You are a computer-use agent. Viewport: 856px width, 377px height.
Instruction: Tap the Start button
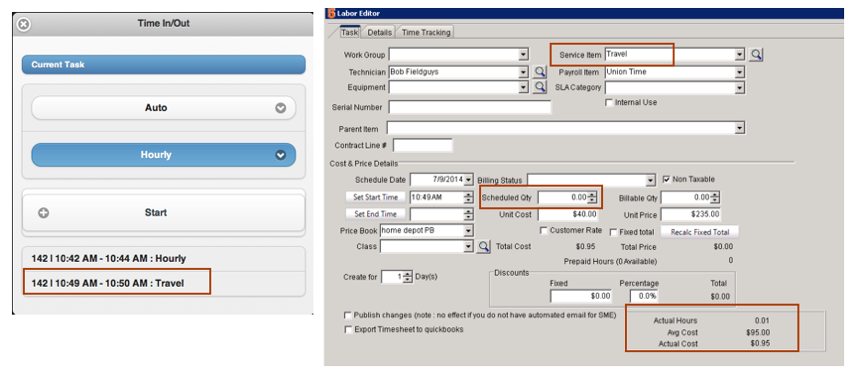point(163,212)
